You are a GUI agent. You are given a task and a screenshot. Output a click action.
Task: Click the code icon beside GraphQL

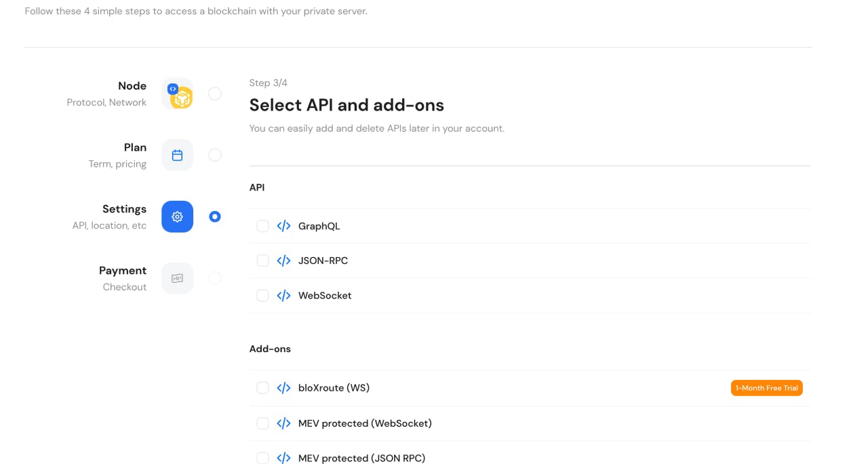click(x=283, y=226)
